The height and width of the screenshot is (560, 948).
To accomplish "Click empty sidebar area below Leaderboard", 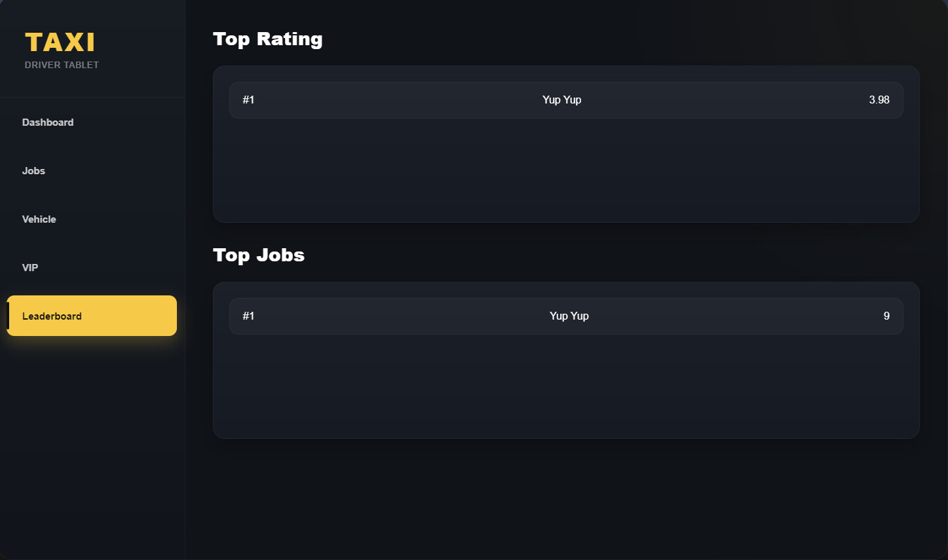I will (92, 445).
